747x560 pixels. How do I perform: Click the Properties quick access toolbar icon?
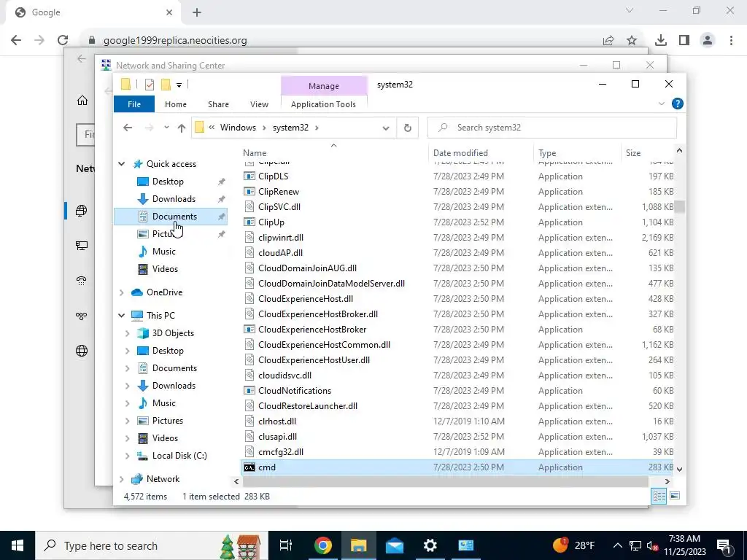(x=149, y=85)
